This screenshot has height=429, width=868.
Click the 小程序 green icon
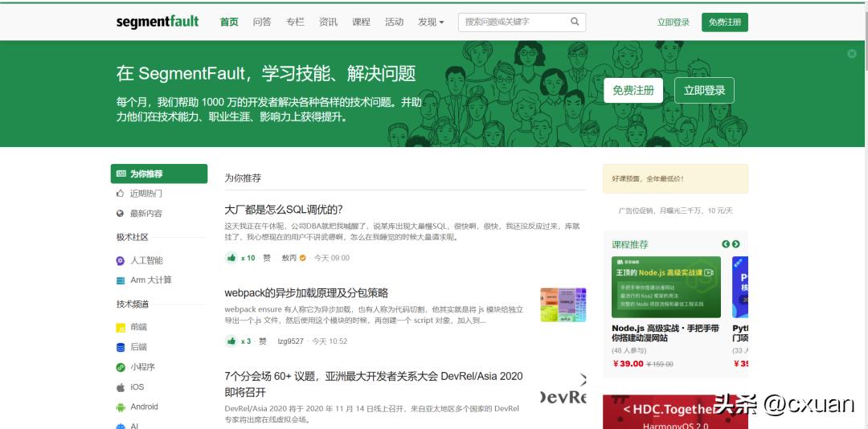(120, 367)
